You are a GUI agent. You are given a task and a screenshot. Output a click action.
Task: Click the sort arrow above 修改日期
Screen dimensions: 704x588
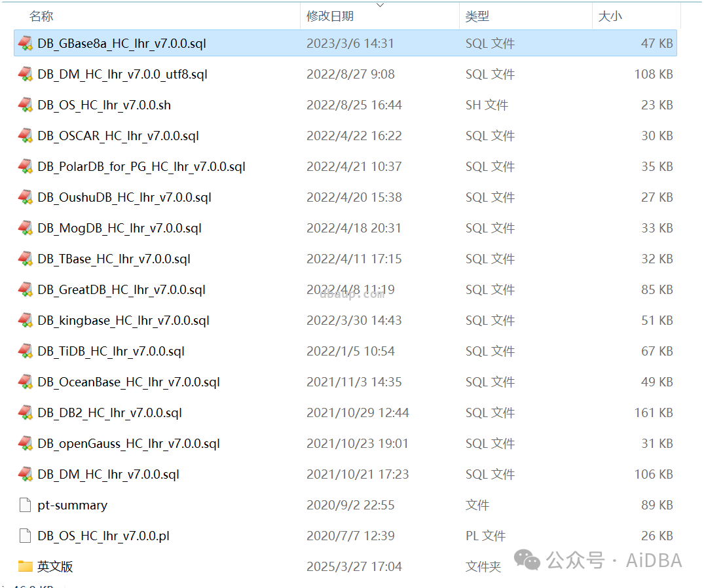(x=380, y=5)
